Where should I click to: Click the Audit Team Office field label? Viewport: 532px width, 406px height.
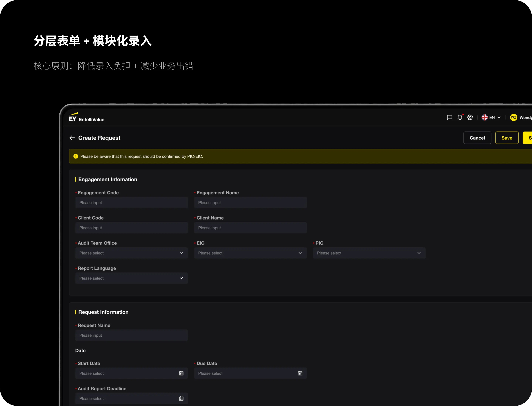[97, 243]
